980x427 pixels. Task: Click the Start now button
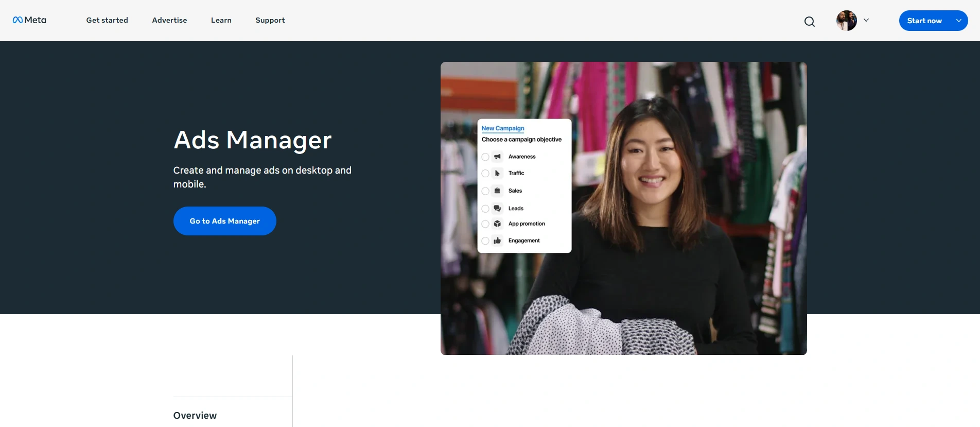tap(924, 21)
